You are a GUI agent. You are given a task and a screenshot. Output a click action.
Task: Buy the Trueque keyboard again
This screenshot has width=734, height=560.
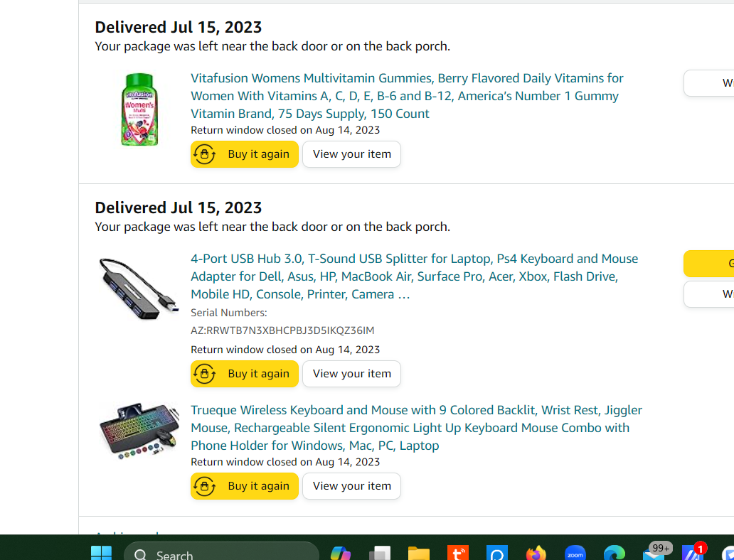point(245,485)
